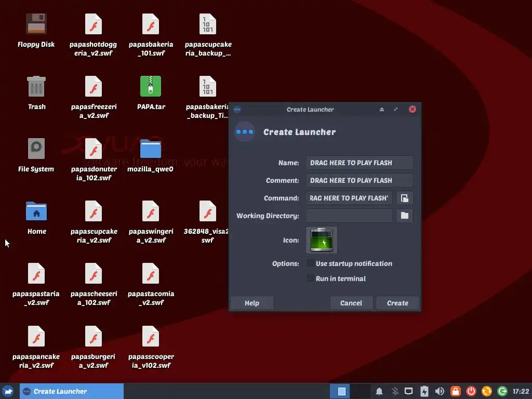Select papascheeseria_102.swf file icon
Screen dimensions: 532x399
(94, 273)
